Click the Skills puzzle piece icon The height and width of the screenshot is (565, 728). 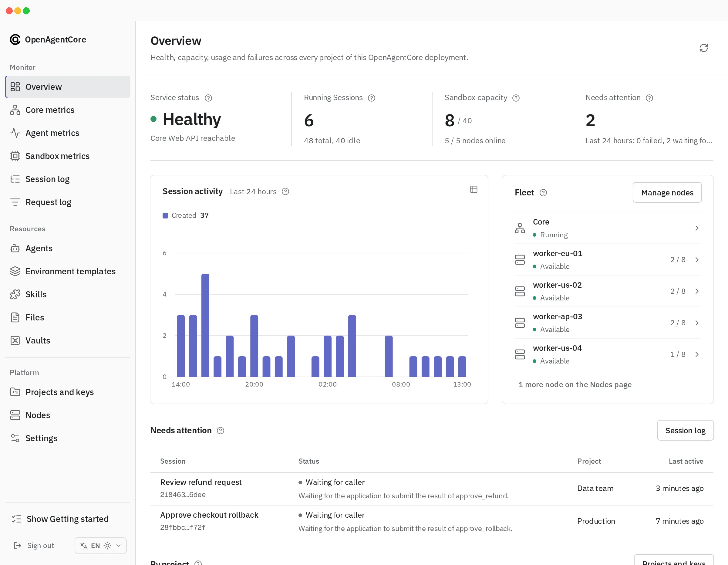click(15, 294)
